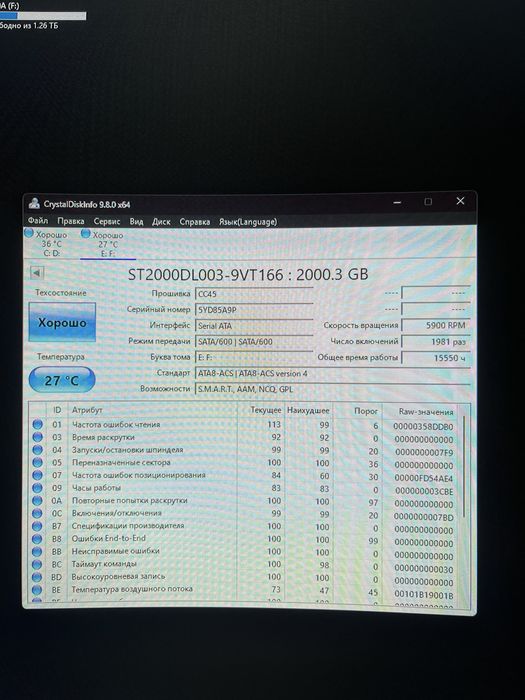
Task: Open the Сервис menu
Action: coord(107,221)
